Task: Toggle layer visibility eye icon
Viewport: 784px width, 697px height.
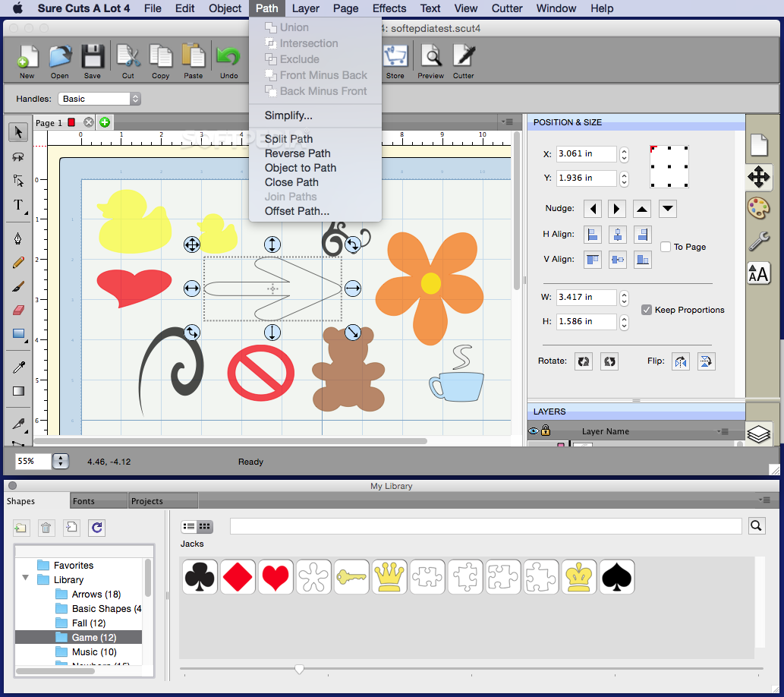Action: point(534,430)
